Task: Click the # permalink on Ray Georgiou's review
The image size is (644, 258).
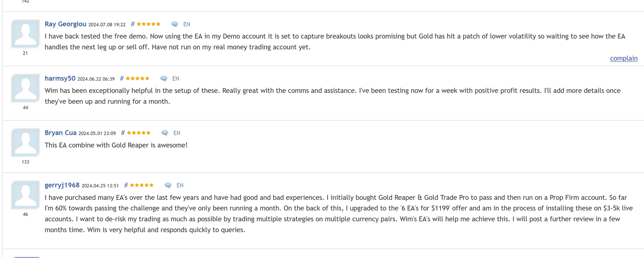Action: 133,24
